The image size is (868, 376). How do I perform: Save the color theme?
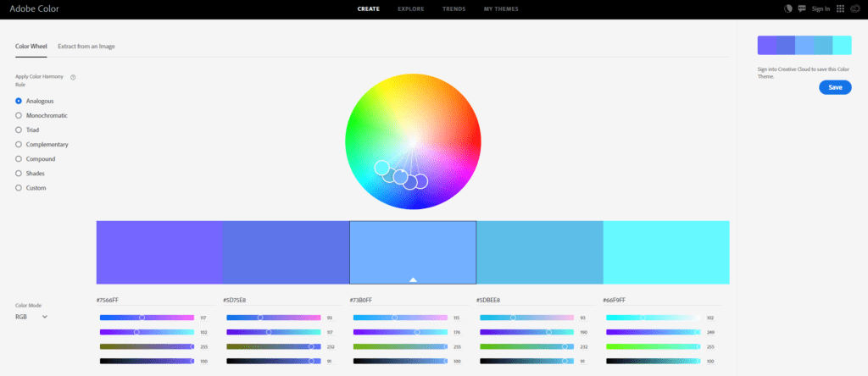click(835, 87)
